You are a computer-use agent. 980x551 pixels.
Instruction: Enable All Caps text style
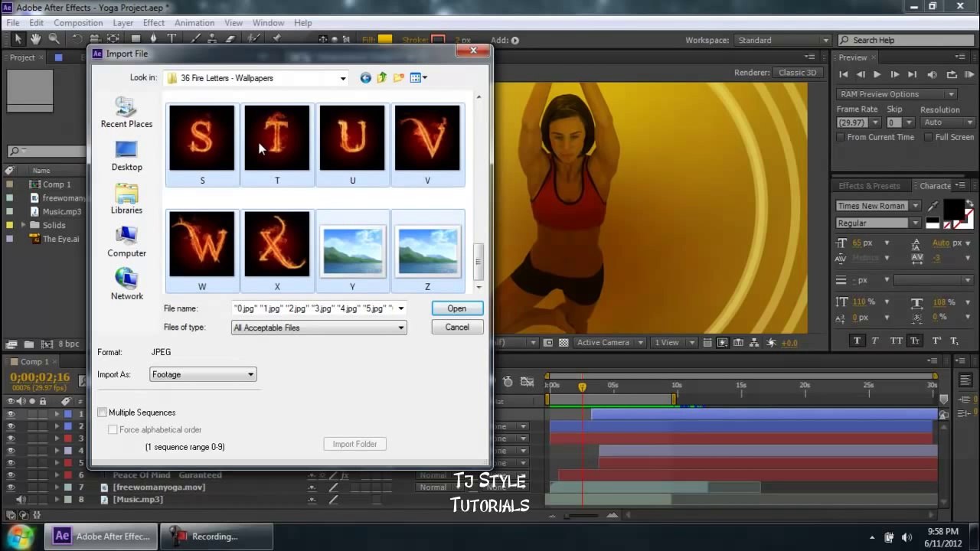895,341
